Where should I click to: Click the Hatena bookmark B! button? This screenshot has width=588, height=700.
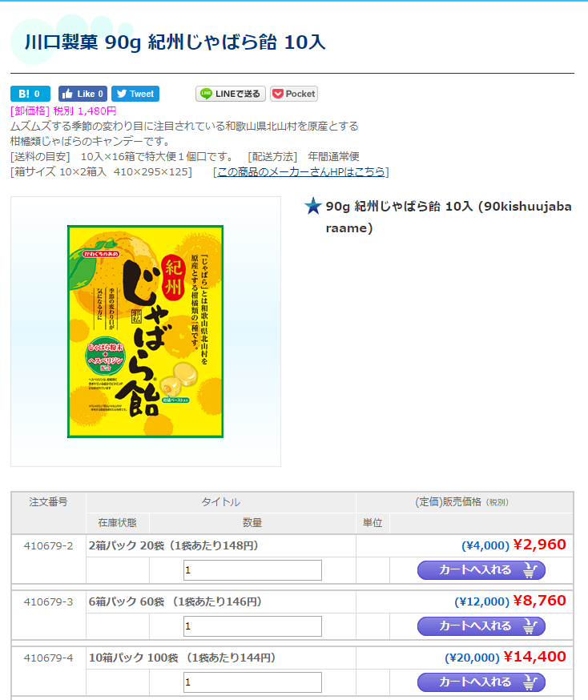pyautogui.click(x=30, y=94)
